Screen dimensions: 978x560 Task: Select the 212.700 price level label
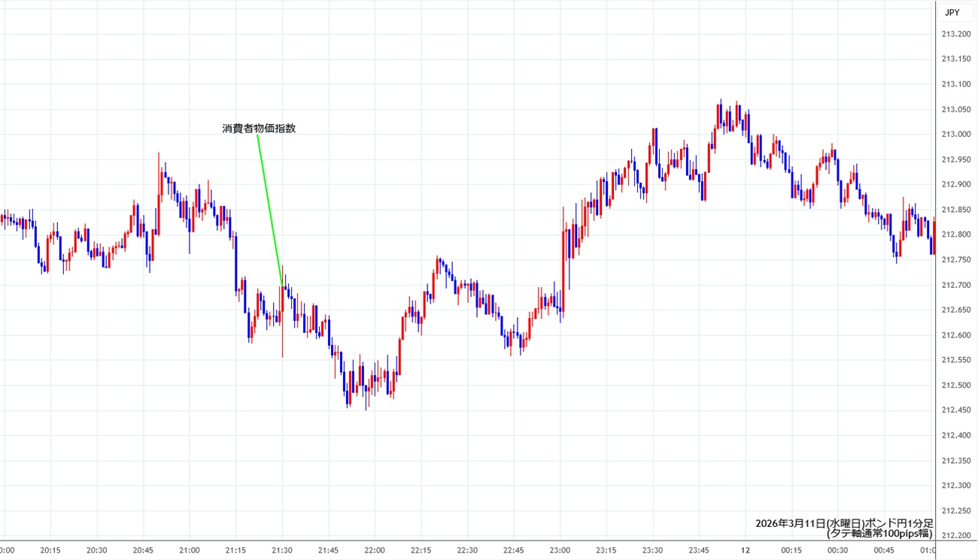(955, 285)
